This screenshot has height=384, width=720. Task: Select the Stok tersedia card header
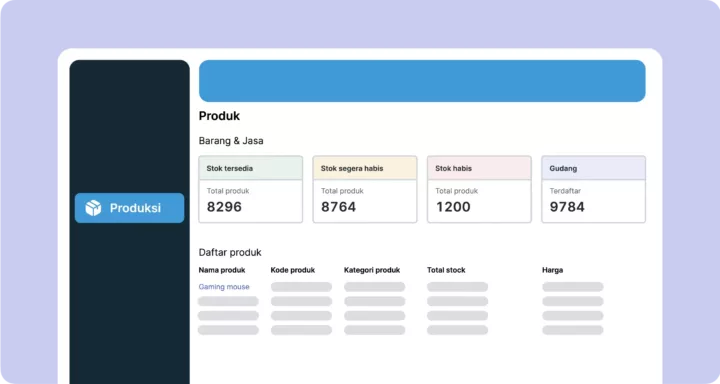click(x=251, y=168)
